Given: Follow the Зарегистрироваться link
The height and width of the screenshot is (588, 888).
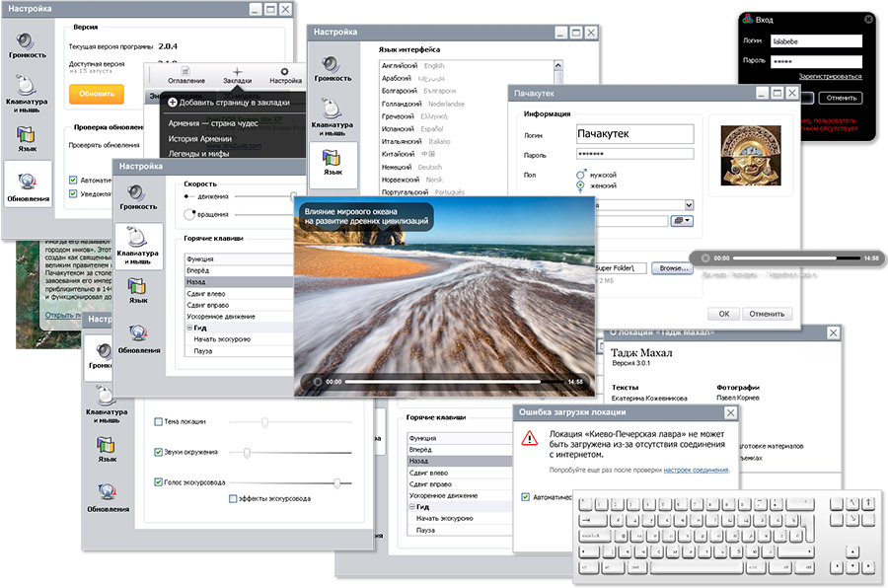Looking at the screenshot, I should point(830,76).
